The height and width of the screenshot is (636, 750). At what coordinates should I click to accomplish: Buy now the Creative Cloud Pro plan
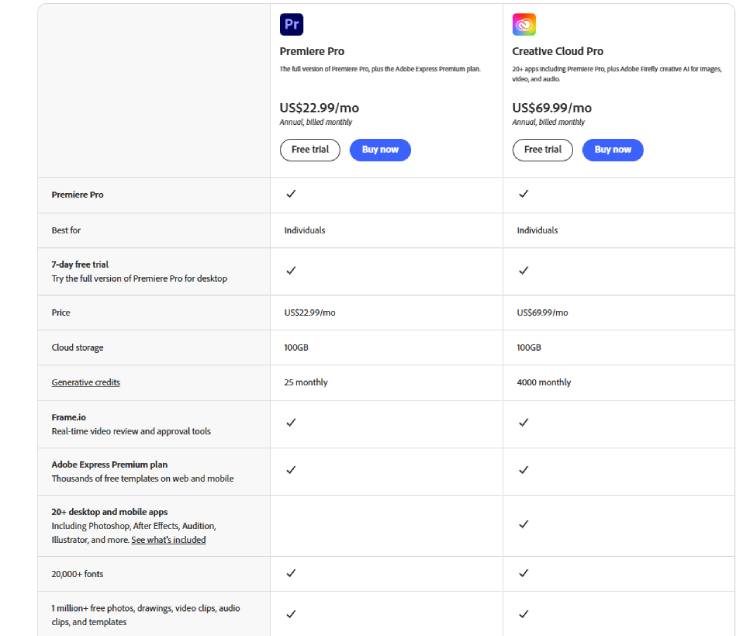pyautogui.click(x=613, y=150)
